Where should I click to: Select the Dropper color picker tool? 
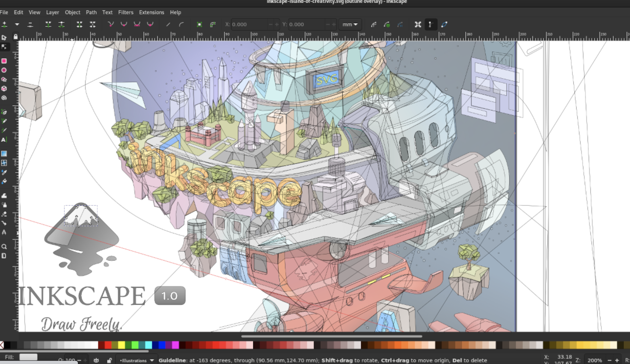[4, 172]
